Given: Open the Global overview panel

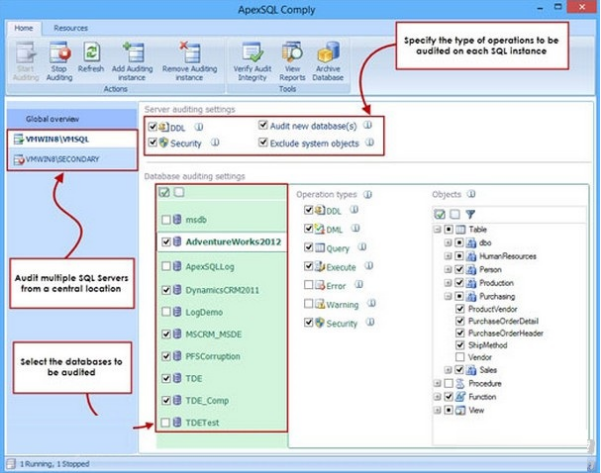Looking at the screenshot, I should (53, 117).
